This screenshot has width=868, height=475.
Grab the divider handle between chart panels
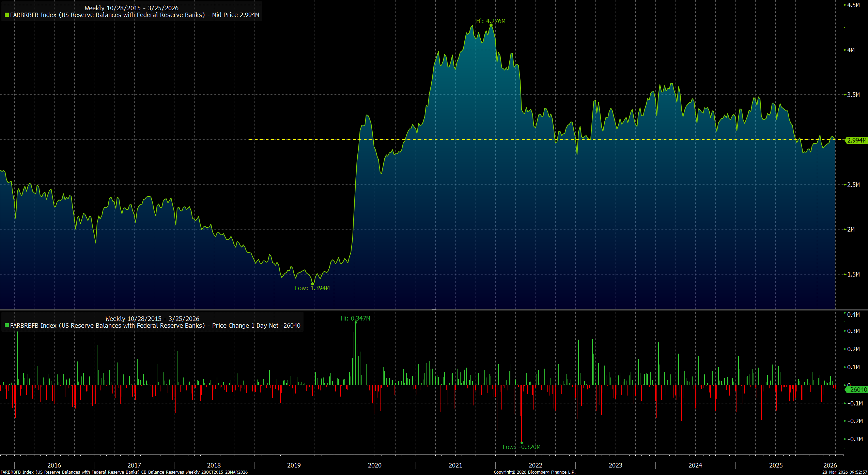pos(434,310)
